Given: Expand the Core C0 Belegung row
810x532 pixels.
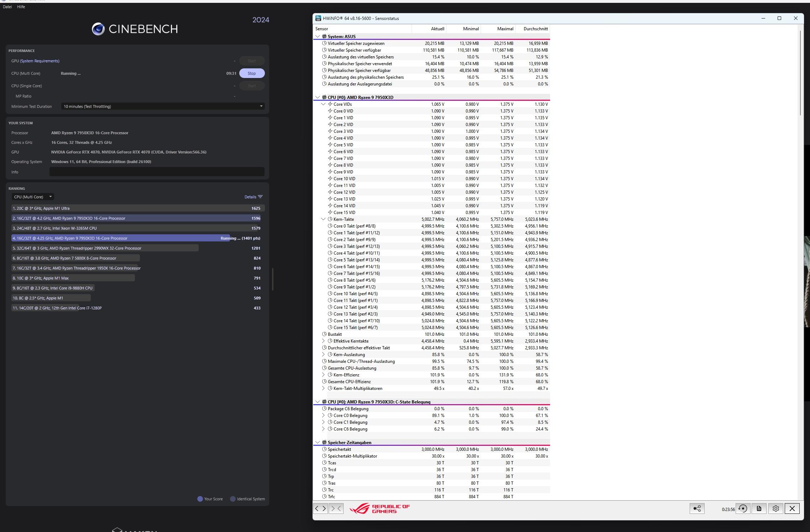Looking at the screenshot, I should click(323, 415).
